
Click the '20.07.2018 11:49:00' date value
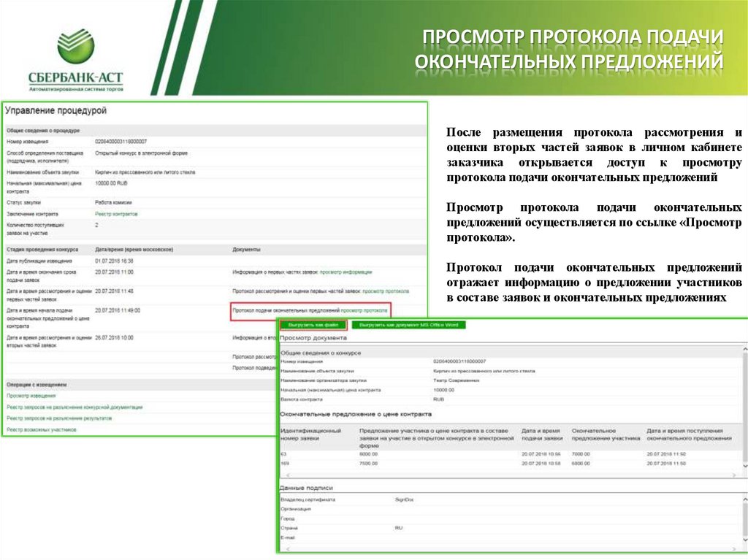coord(118,310)
